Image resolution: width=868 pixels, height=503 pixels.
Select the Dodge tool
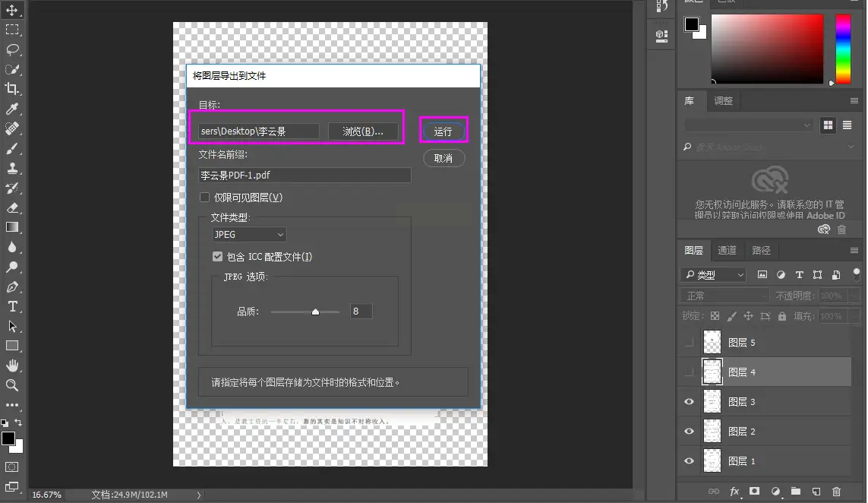pos(11,267)
